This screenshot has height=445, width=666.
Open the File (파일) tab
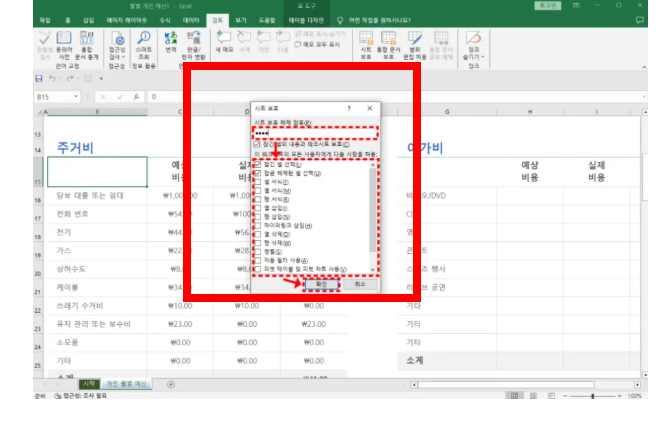click(45, 20)
